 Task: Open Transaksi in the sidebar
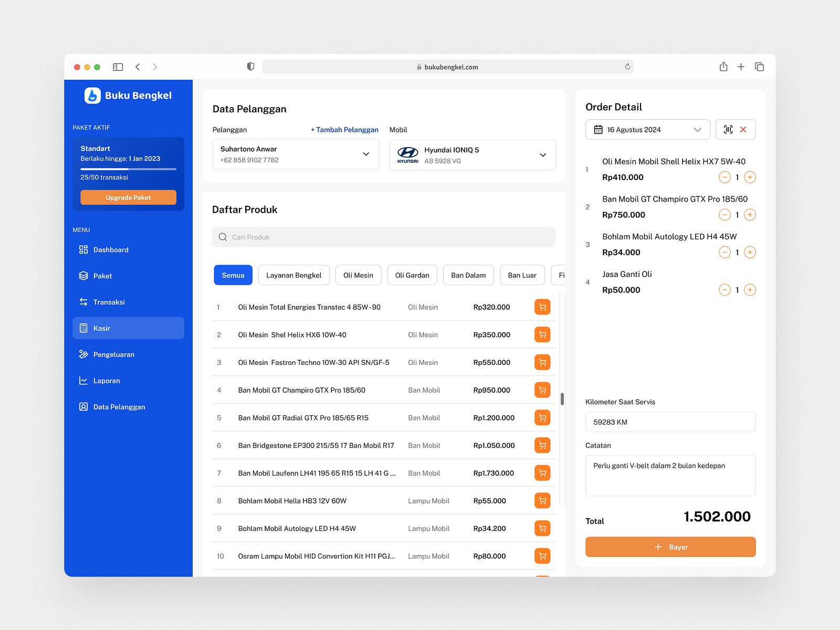(108, 302)
